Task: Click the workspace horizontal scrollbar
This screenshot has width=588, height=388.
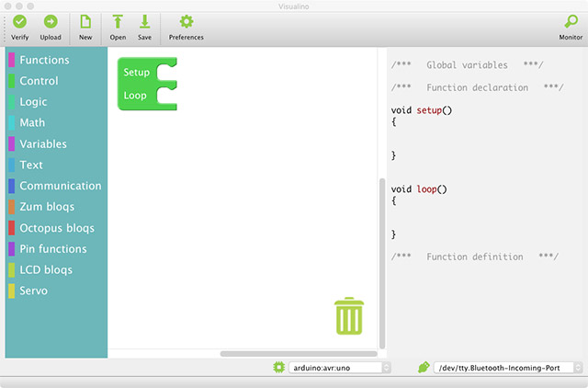Action: tap(299, 354)
